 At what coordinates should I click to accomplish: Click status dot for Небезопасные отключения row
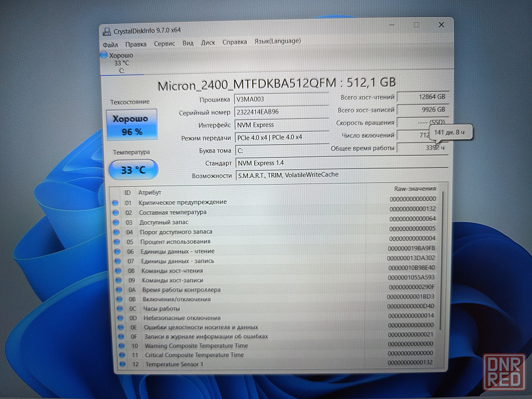[119, 318]
